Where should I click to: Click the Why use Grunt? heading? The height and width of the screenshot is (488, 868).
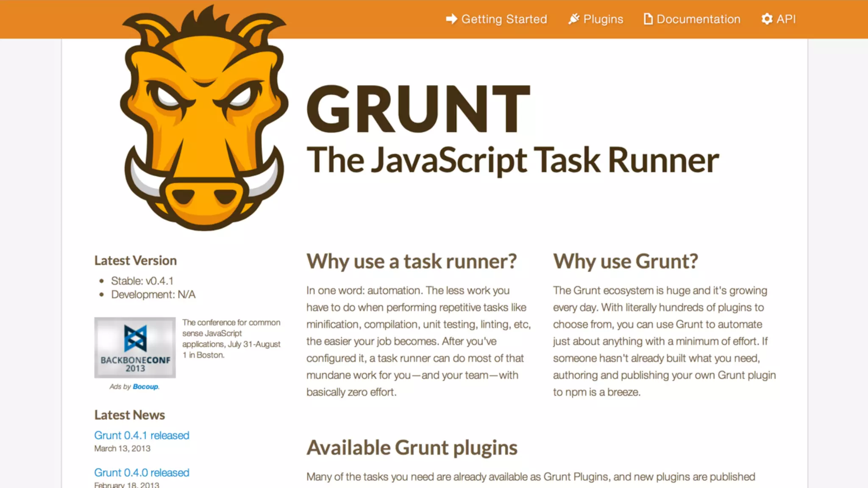[625, 261]
